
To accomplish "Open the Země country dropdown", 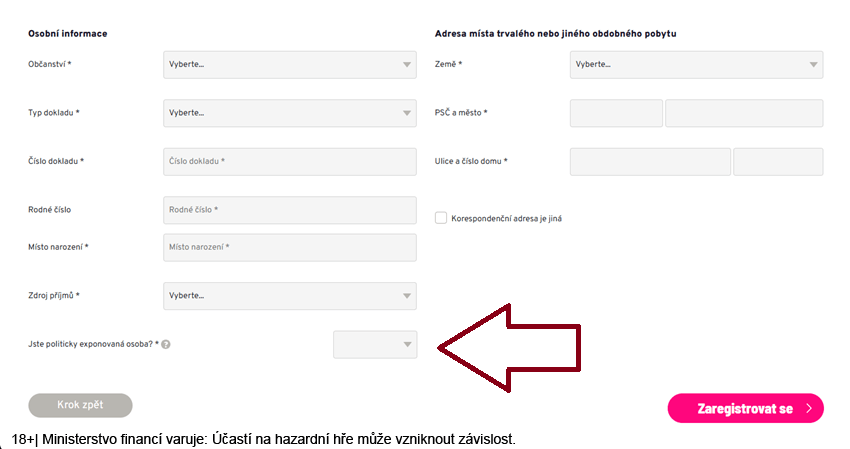I will pos(697,65).
